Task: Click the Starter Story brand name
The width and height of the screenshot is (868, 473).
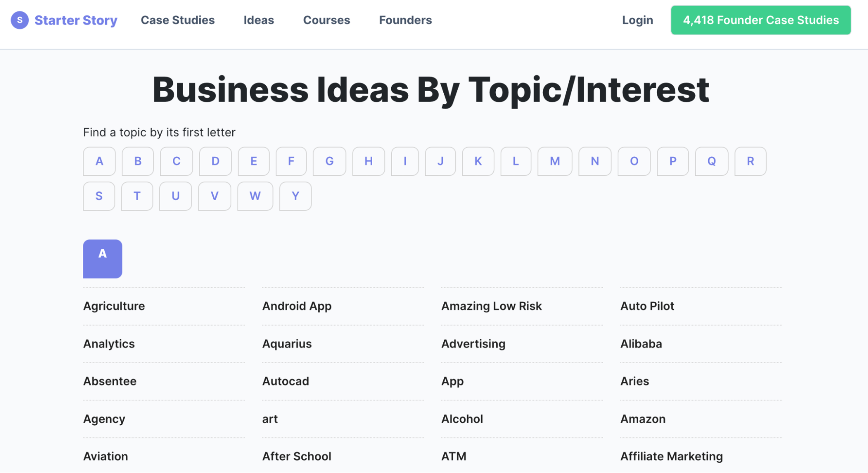Action: pyautogui.click(x=76, y=20)
